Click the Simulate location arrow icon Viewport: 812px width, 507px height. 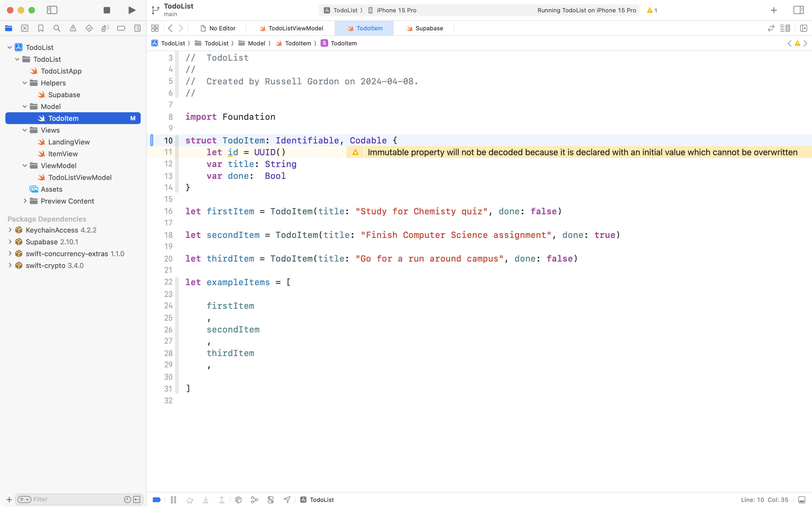point(287,499)
